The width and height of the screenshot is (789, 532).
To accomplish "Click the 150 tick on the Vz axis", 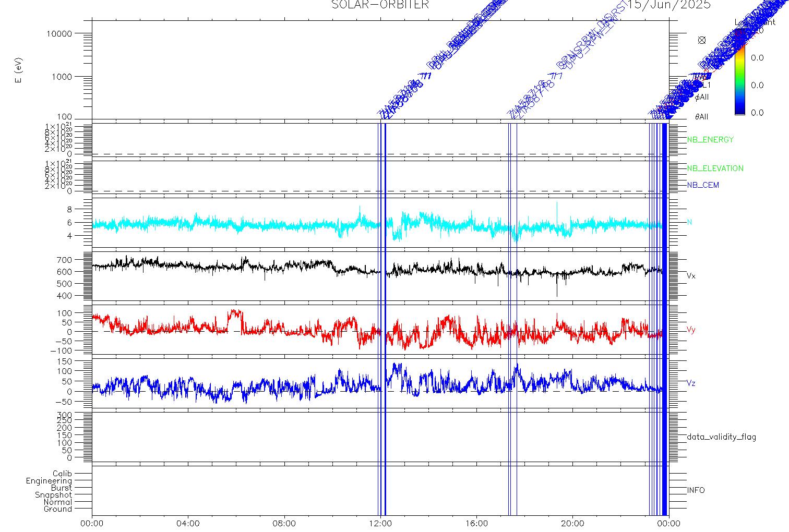I will point(65,360).
